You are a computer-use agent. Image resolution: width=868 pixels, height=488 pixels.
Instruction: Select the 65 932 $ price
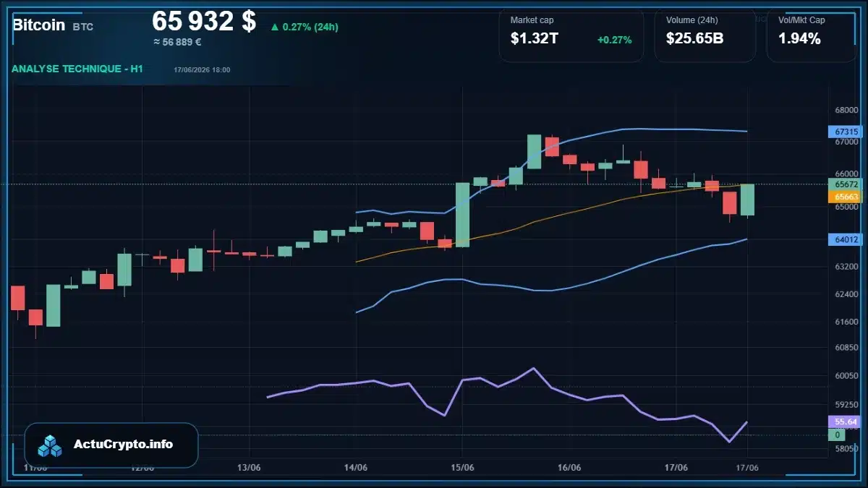tap(204, 21)
